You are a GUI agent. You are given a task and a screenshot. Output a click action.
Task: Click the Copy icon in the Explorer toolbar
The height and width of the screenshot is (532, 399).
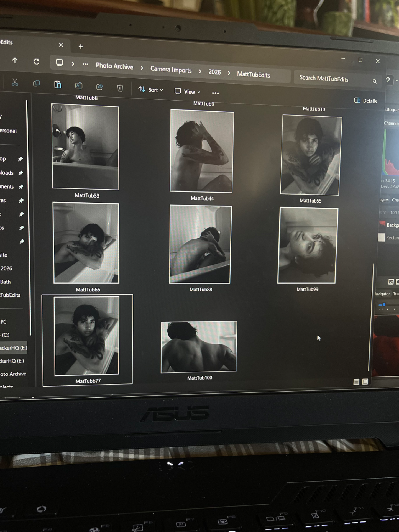[x=36, y=83]
